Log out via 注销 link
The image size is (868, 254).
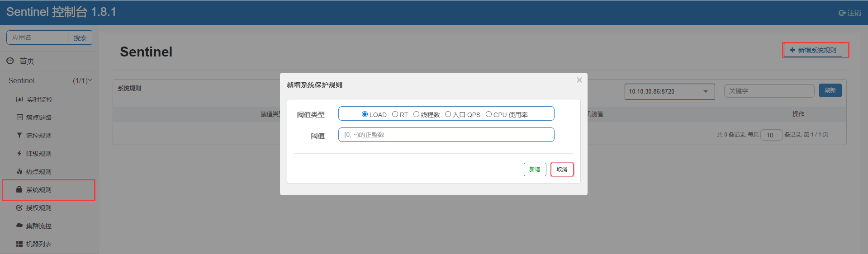point(854,13)
